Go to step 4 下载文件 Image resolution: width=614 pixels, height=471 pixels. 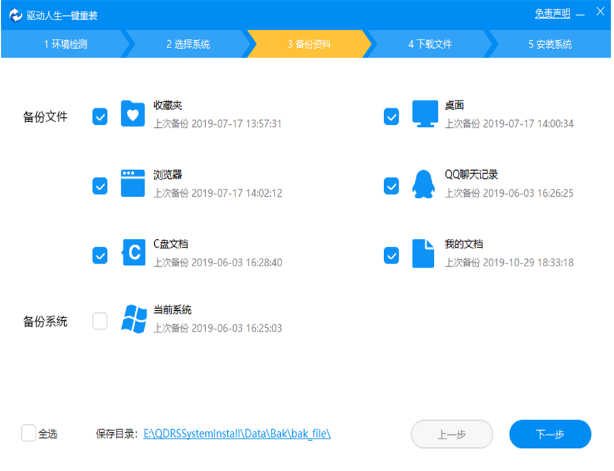pos(430,45)
